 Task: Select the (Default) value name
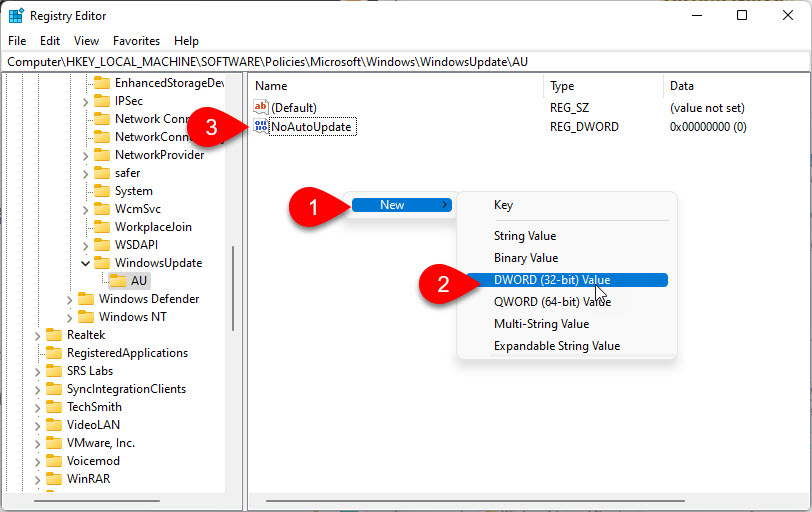294,108
